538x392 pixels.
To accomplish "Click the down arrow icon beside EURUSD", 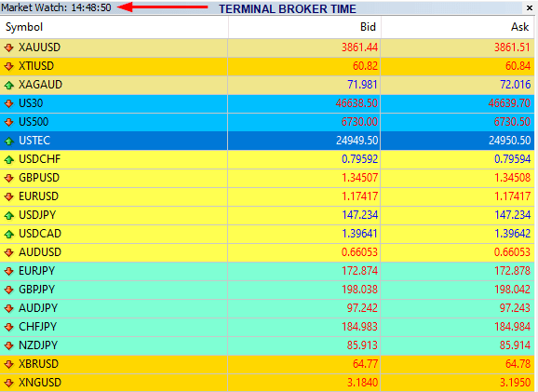I will point(9,196).
